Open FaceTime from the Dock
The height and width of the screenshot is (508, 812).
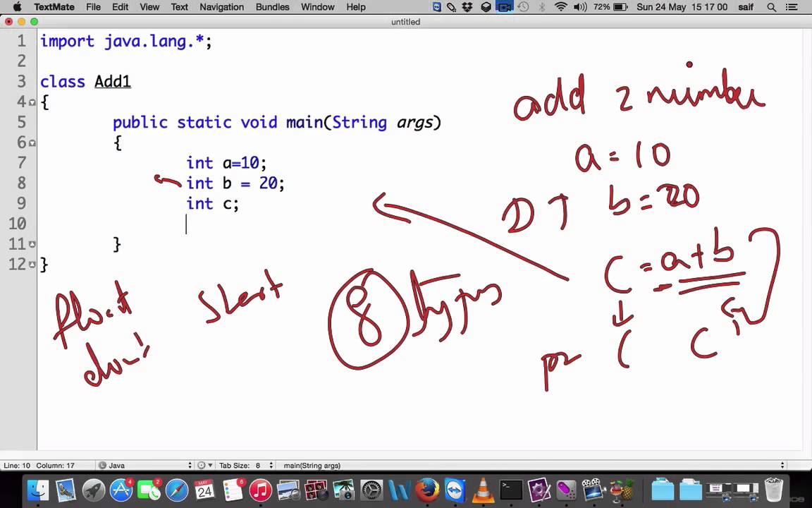coord(149,490)
